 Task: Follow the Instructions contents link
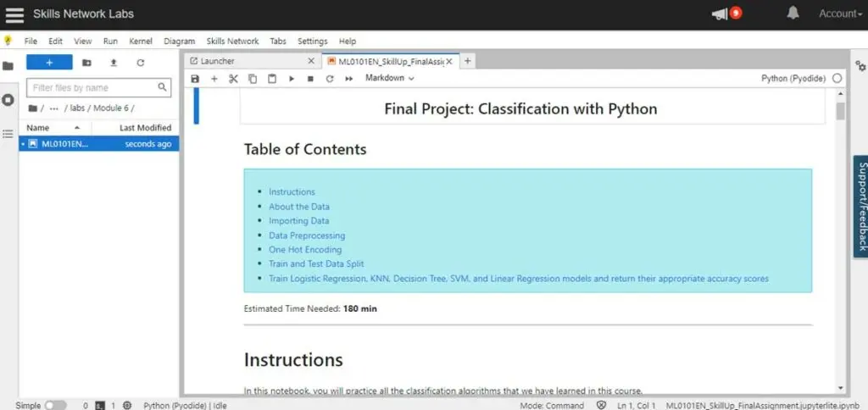pos(292,192)
